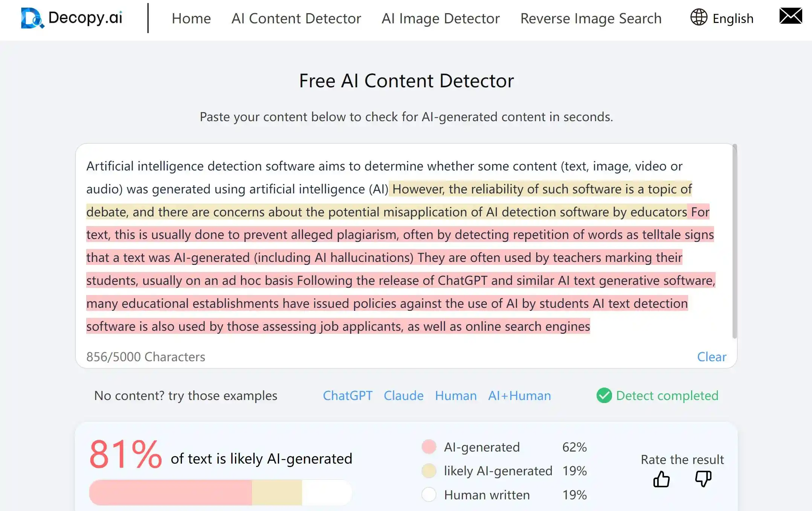Click the green checkmark detect icon
This screenshot has width=812, height=511.
pos(603,395)
